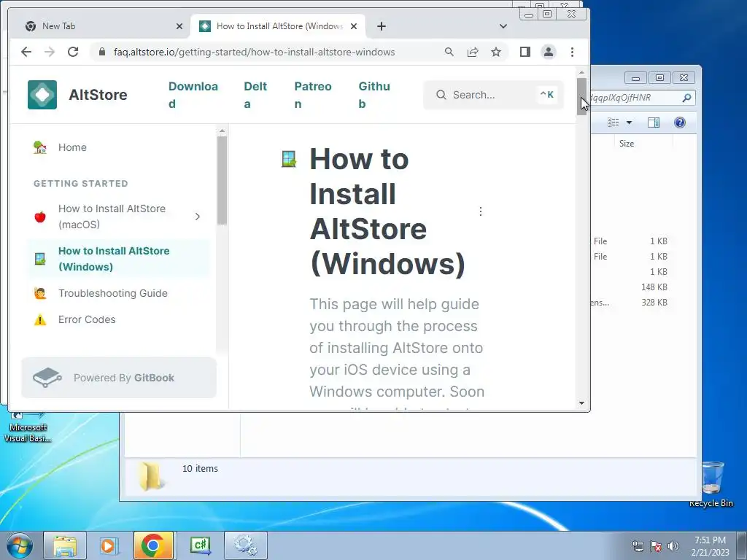Open Explorer help question mark icon
This screenshot has height=560, width=747.
click(680, 122)
